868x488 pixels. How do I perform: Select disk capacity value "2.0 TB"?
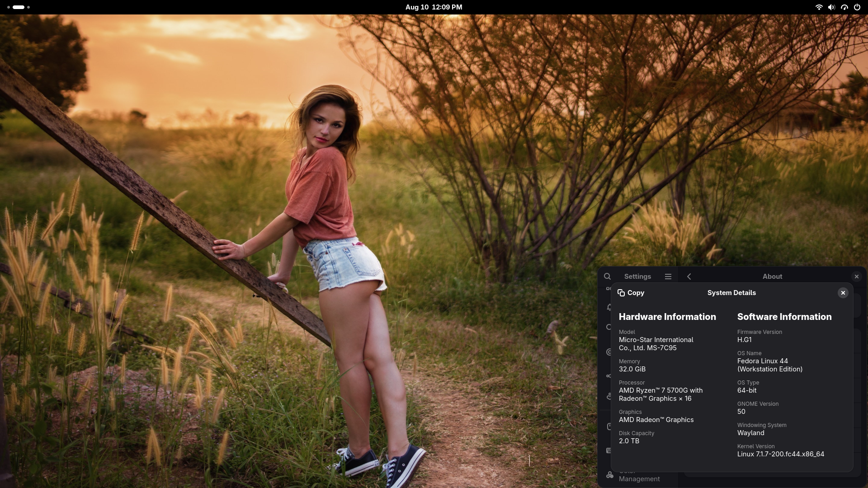[x=629, y=441]
